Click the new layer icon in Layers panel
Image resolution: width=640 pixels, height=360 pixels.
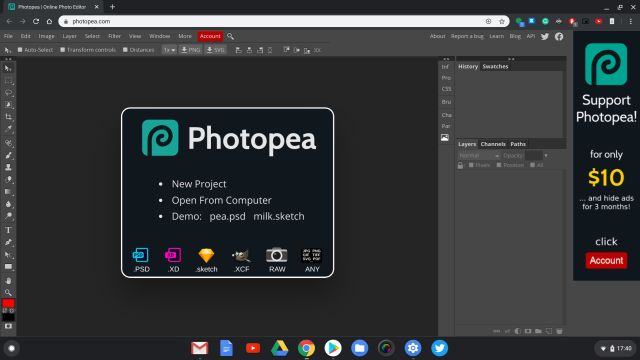[549, 331]
